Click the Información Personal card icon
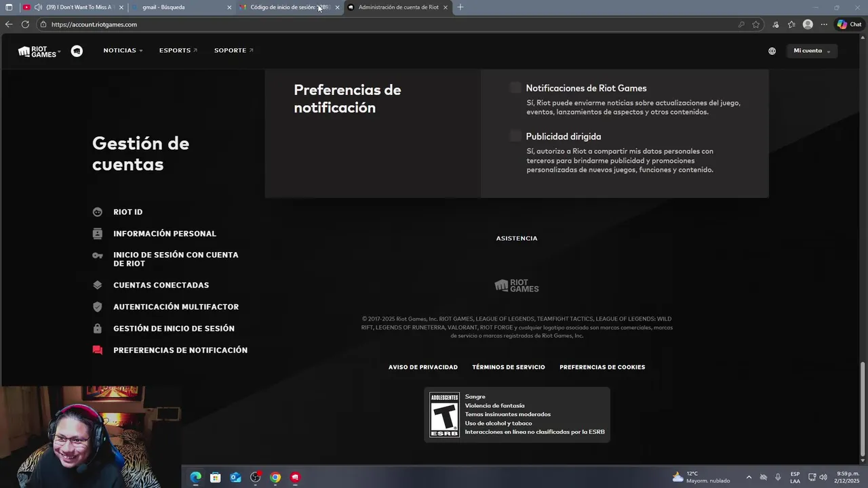The image size is (868, 488). pyautogui.click(x=98, y=233)
